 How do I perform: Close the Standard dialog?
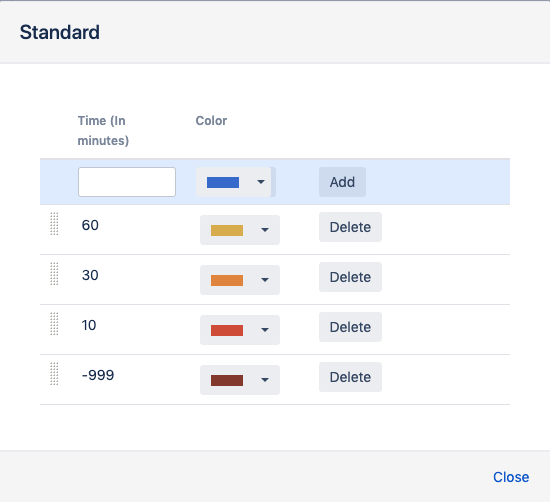pos(511,477)
